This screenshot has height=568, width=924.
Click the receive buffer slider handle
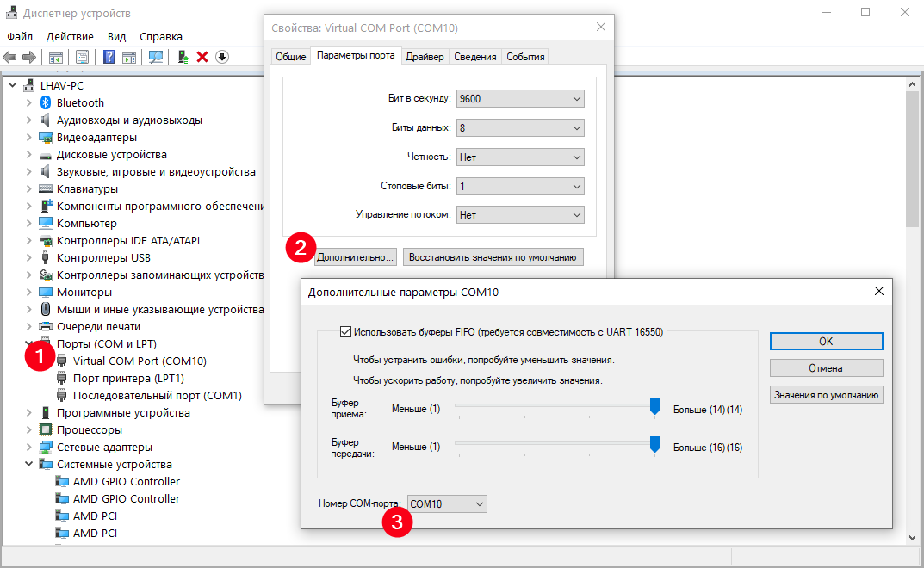(x=654, y=407)
